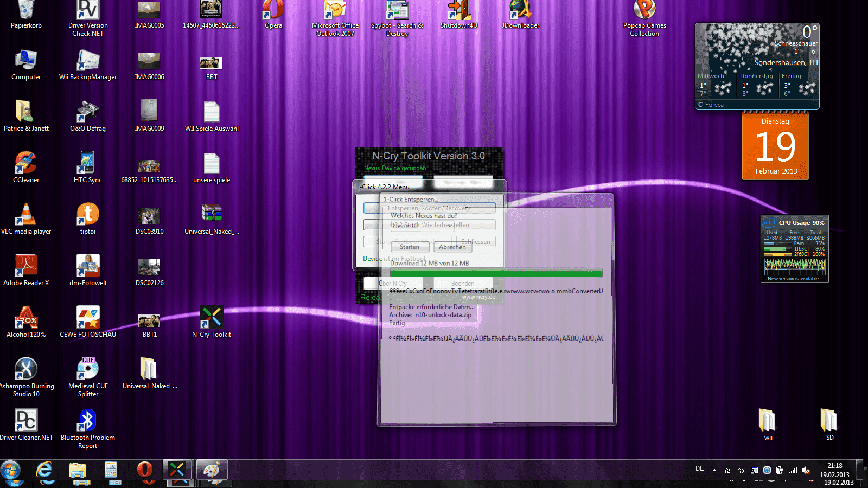Screen dimensions: 868x488
Task: Click Starten in the 1-Click Entsperren dialog
Action: coord(410,247)
